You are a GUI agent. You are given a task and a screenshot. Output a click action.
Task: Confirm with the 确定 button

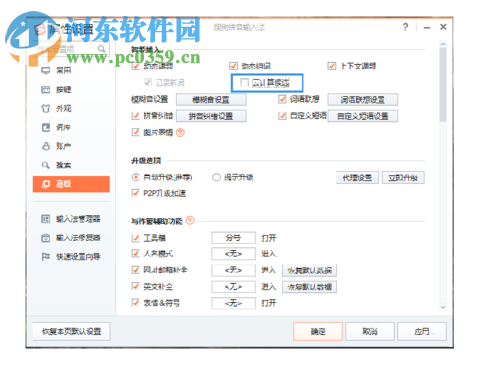click(x=318, y=331)
